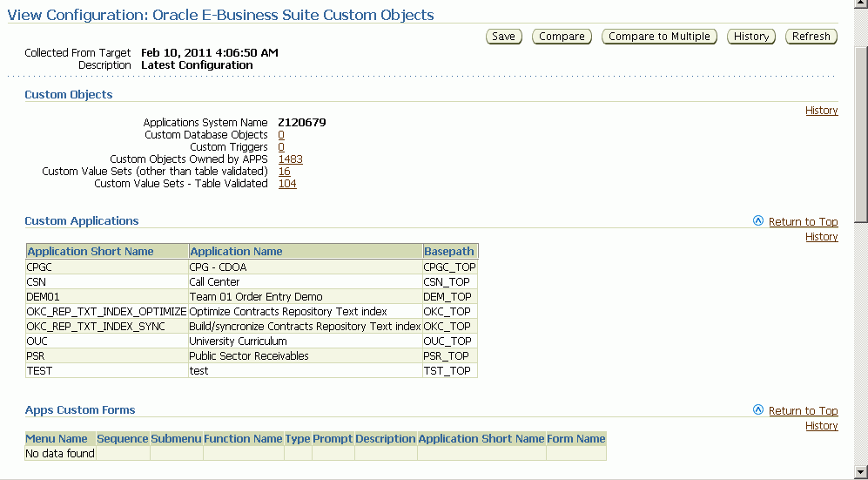Screen dimensions: 868x480
Task: Click the CSN_TOP basepath cell
Action: point(450,281)
